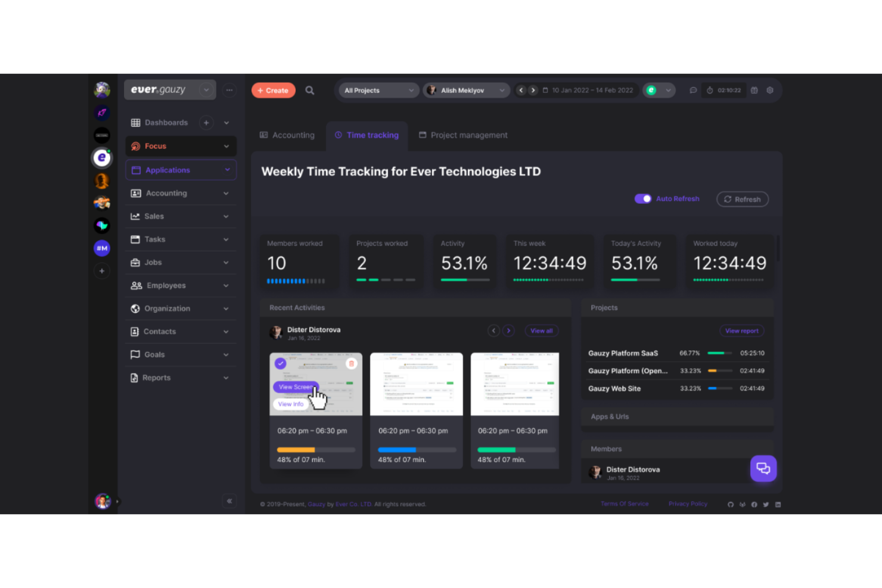The image size is (882, 588).
Task: Click the checkmark on the first screenshot card
Action: click(x=281, y=363)
